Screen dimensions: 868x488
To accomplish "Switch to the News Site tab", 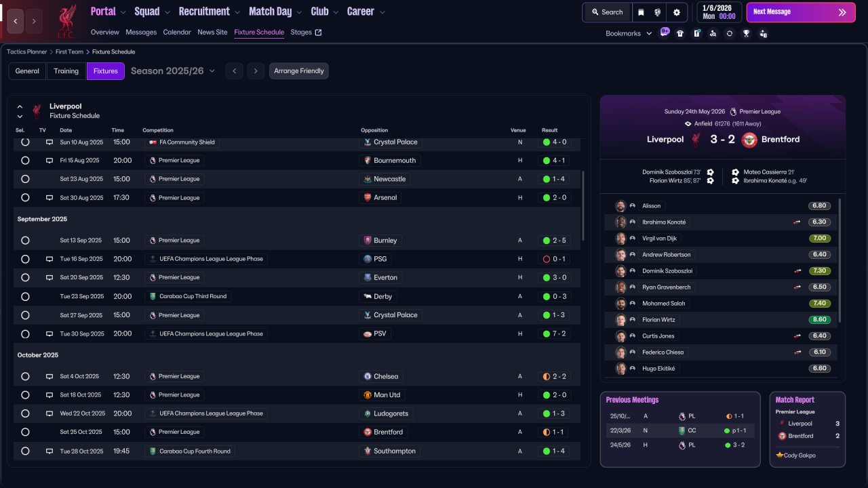I will pos(212,32).
